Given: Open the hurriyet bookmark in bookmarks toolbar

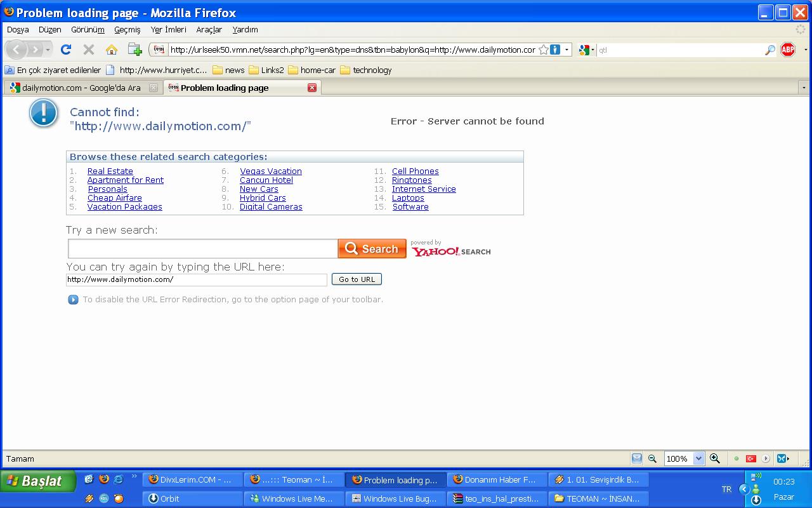Looking at the screenshot, I should coord(157,70).
